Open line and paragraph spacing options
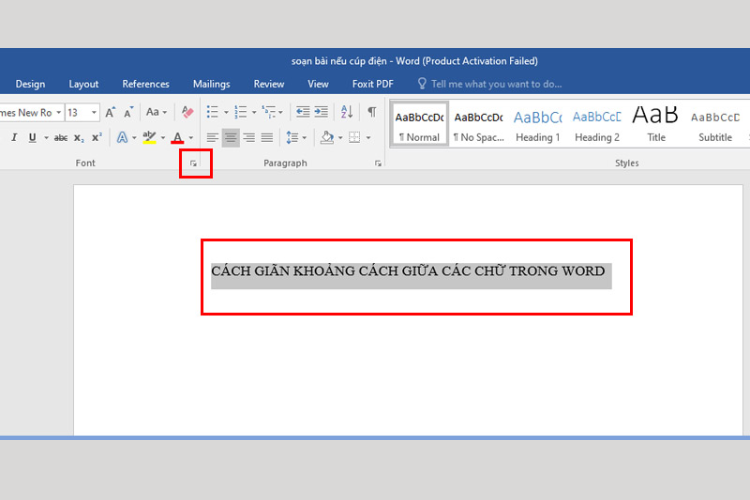This screenshot has height=500, width=750. pos(292,138)
